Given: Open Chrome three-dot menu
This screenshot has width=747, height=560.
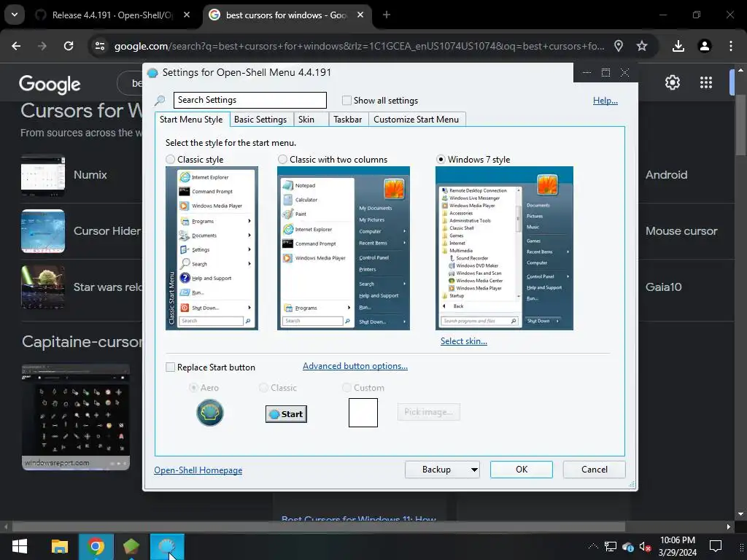Looking at the screenshot, I should coord(731,46).
